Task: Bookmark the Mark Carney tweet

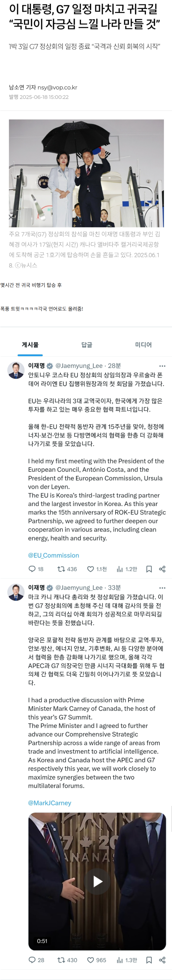Action: click(149, 960)
